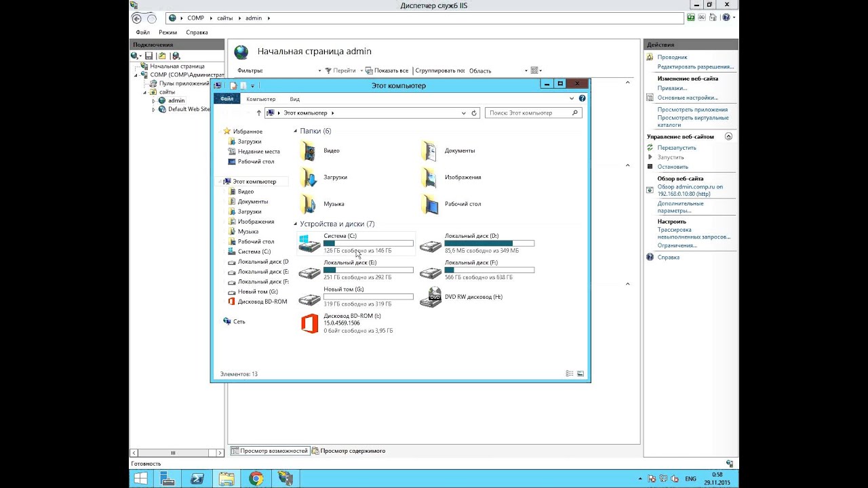Select Новый том (G:) drive

coord(356,297)
